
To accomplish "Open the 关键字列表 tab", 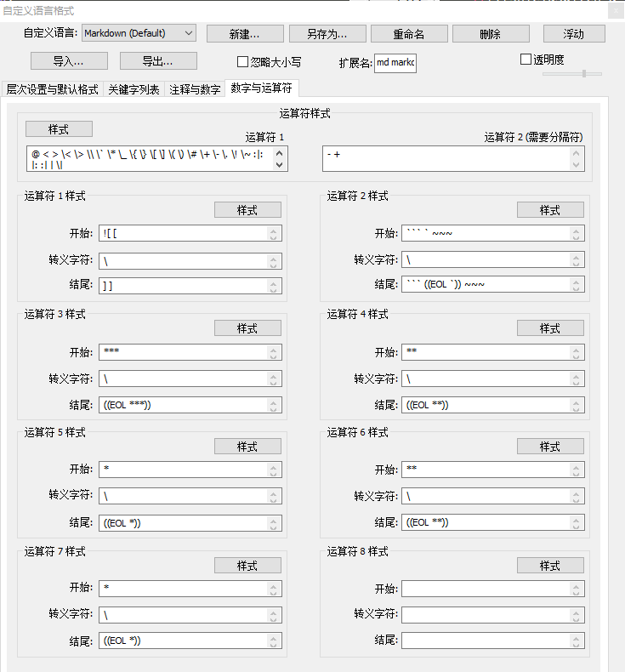I will (x=134, y=89).
